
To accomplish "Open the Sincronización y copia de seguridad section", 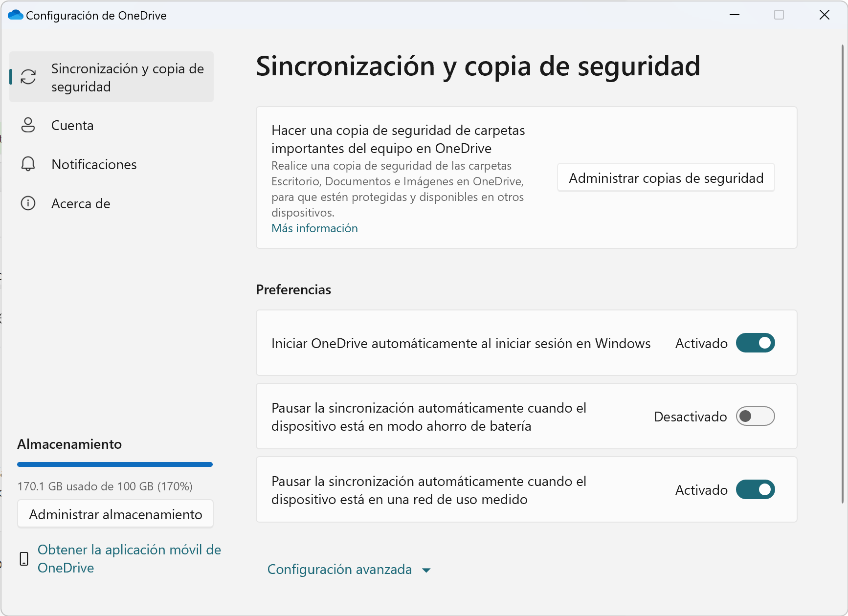I will pos(112,77).
